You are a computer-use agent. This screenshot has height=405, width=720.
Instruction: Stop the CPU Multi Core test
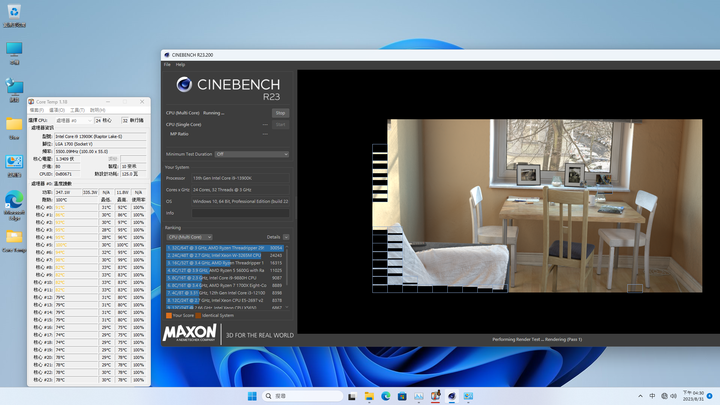pyautogui.click(x=280, y=113)
